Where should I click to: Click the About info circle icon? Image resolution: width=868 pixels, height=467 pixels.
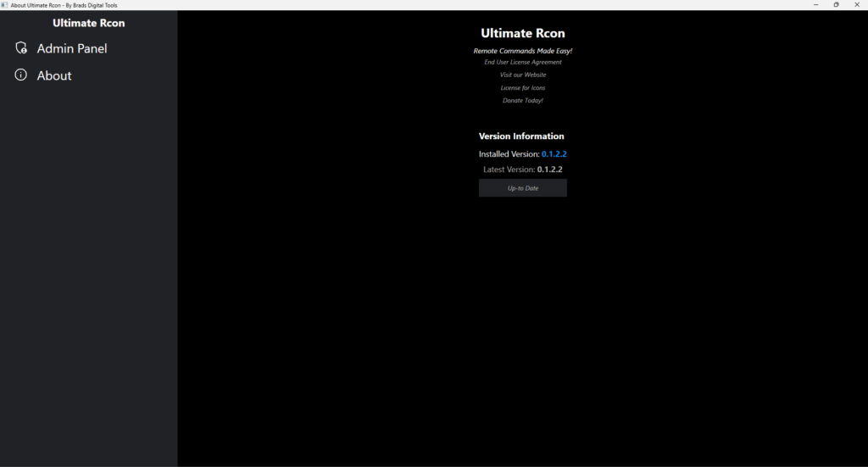[x=20, y=75]
